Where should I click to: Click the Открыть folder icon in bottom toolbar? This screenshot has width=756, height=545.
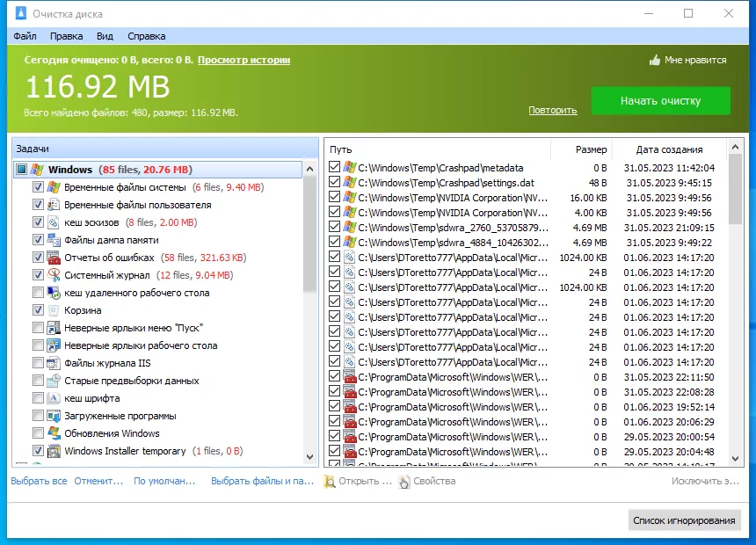330,482
